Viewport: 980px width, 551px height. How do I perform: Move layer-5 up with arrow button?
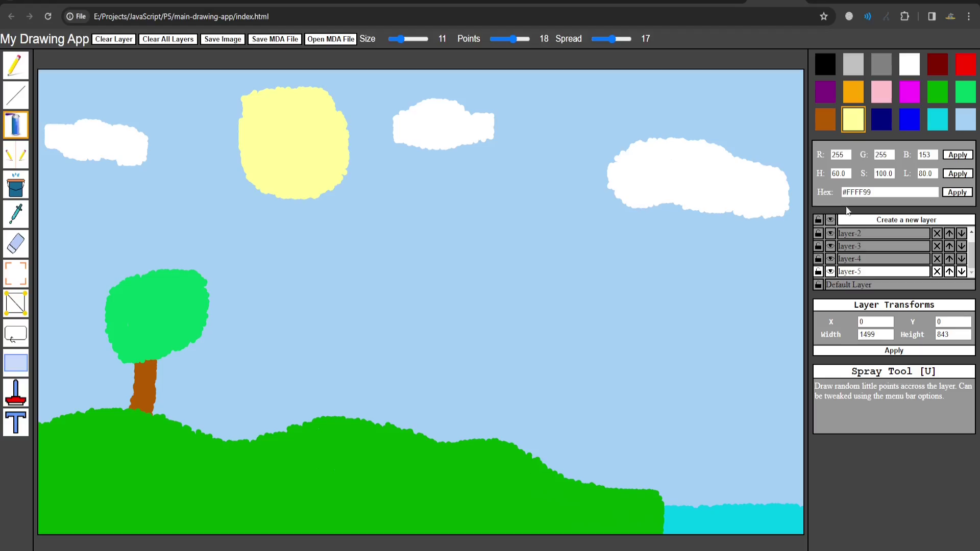[x=949, y=271]
